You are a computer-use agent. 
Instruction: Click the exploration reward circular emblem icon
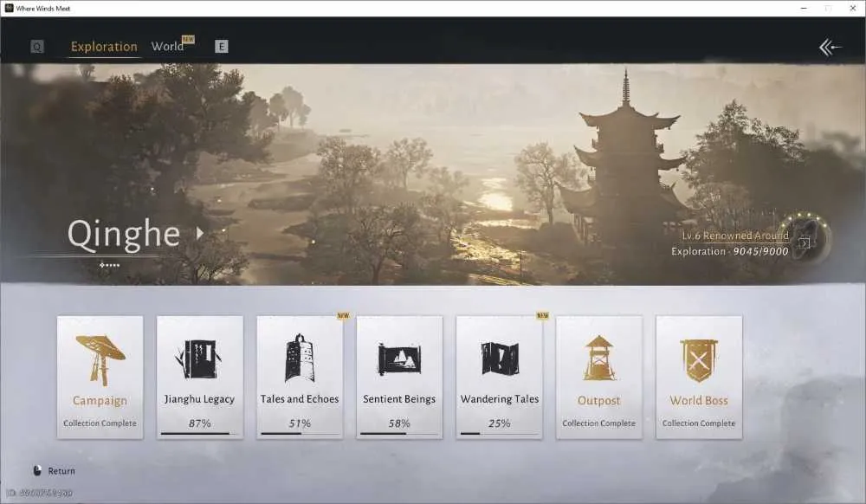805,238
